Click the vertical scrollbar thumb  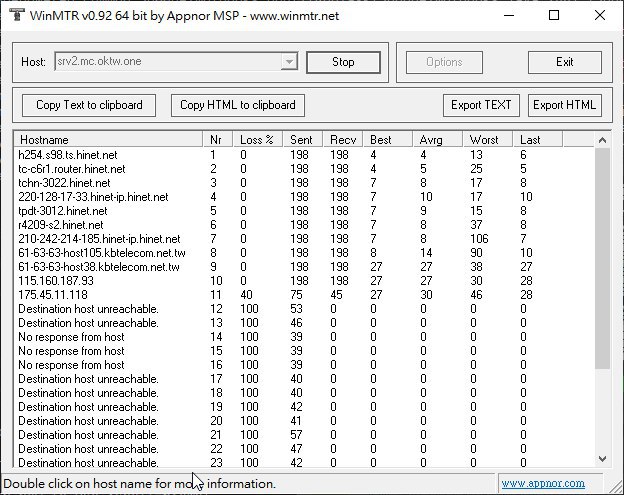pos(602,259)
